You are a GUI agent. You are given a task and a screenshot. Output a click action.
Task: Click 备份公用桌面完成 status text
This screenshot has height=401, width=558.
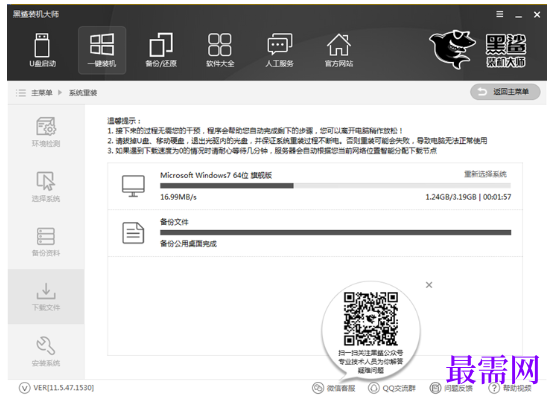coord(188,244)
